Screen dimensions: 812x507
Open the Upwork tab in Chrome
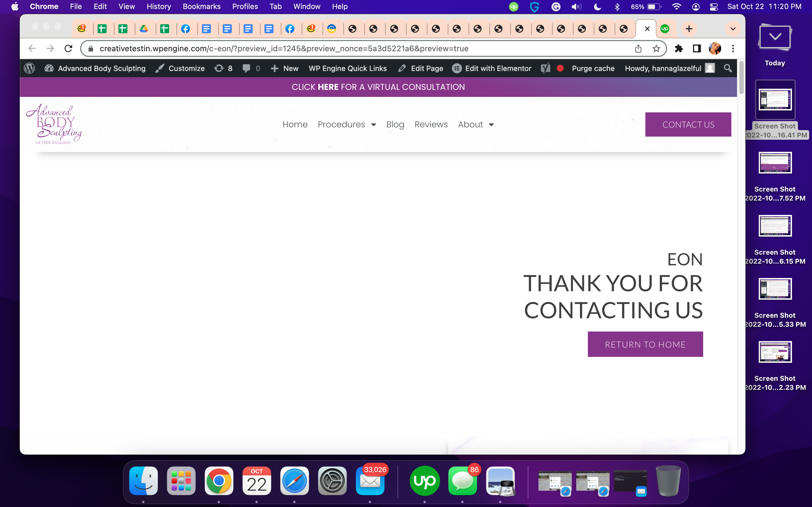(x=665, y=29)
